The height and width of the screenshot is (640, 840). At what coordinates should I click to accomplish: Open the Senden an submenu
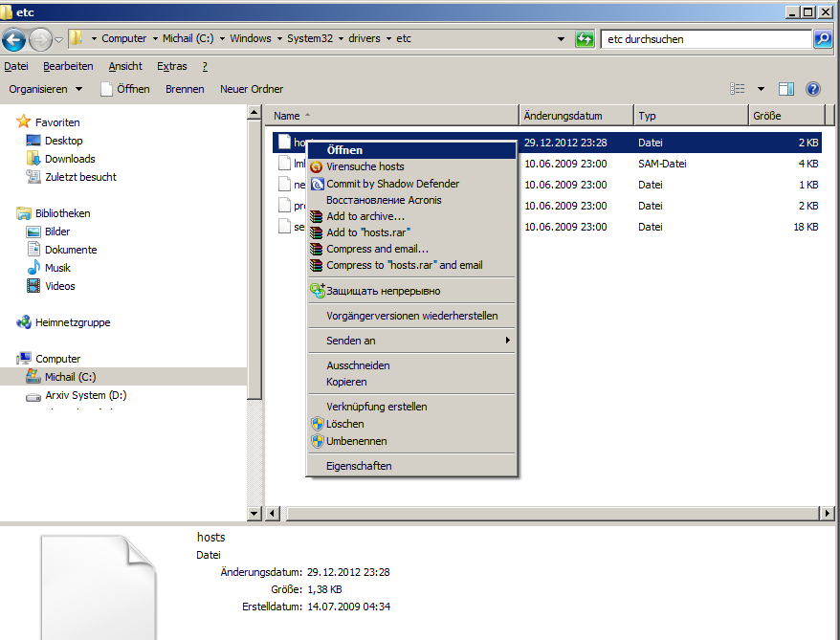point(411,341)
